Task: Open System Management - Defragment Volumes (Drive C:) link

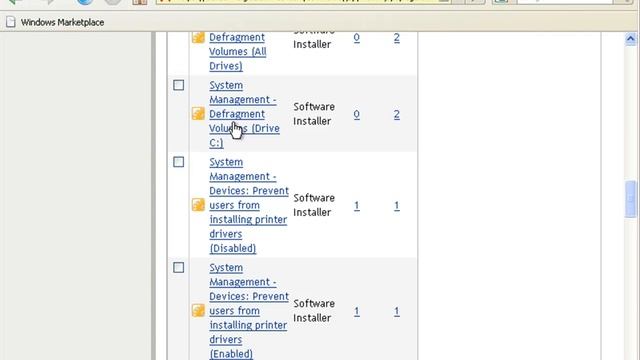Action: [244, 114]
